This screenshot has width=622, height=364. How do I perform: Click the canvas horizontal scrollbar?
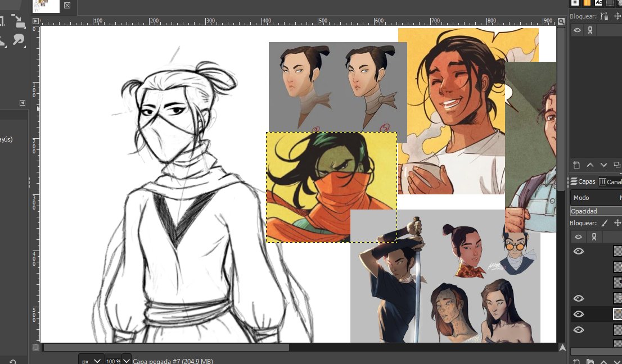pos(166,347)
